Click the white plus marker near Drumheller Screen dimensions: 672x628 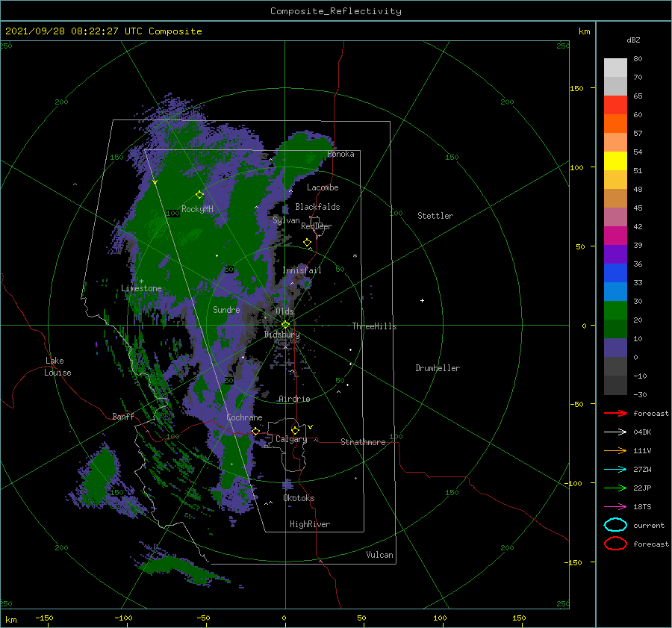[x=422, y=300]
